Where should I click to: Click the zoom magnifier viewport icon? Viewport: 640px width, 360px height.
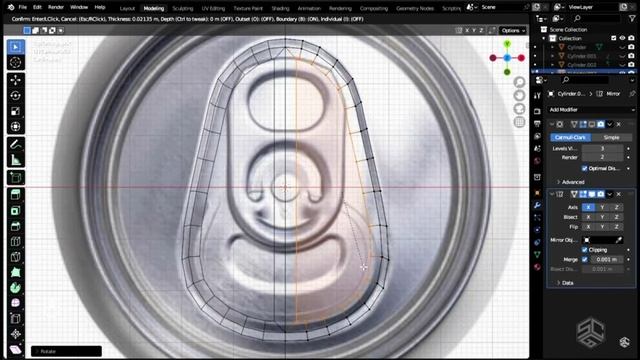click(519, 82)
